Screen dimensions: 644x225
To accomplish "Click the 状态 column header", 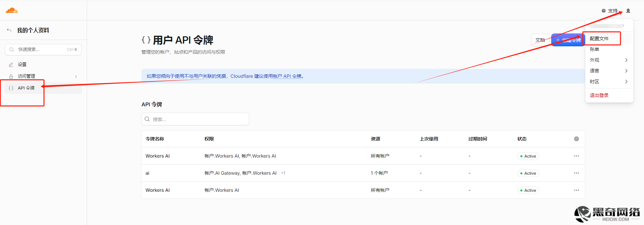I will [522, 139].
